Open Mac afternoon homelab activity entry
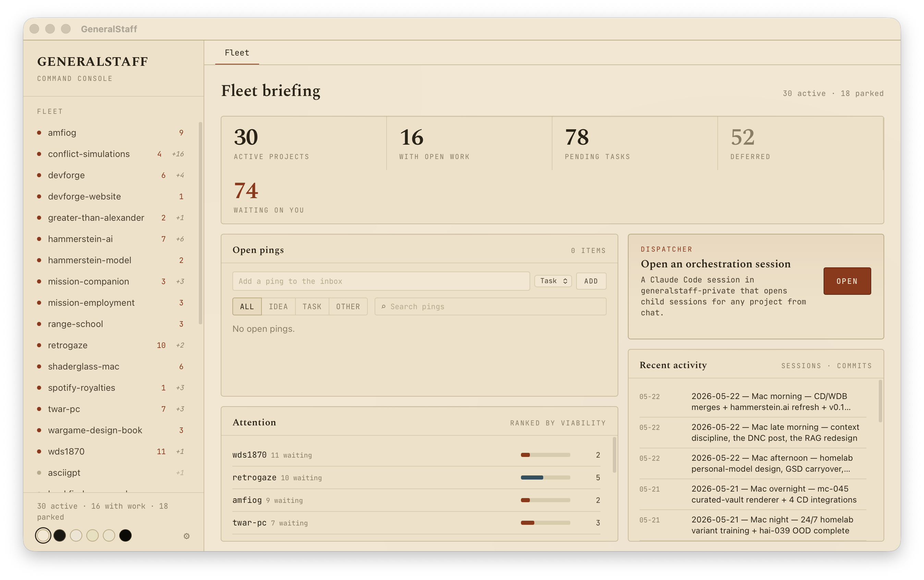The image size is (924, 580). point(753,463)
